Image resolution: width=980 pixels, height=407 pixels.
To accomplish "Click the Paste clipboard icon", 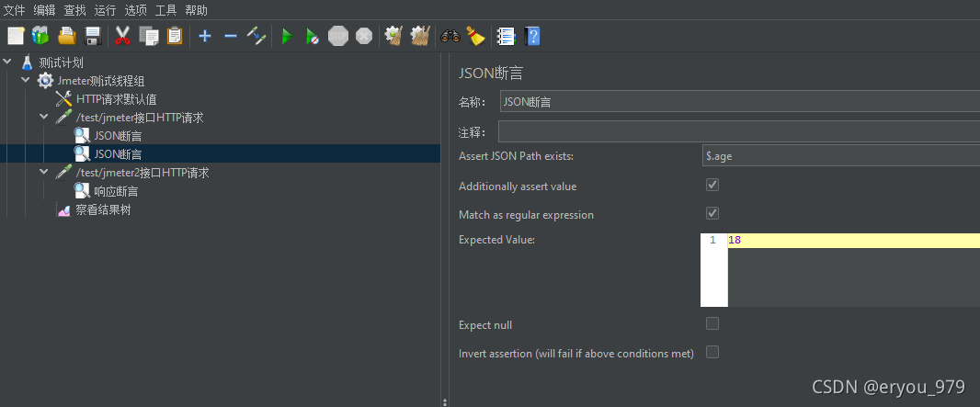I will click(175, 36).
